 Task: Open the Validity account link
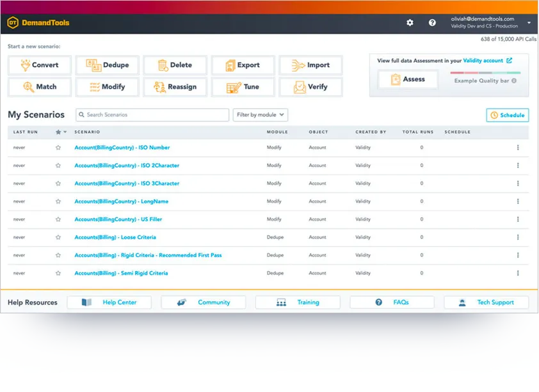483,61
